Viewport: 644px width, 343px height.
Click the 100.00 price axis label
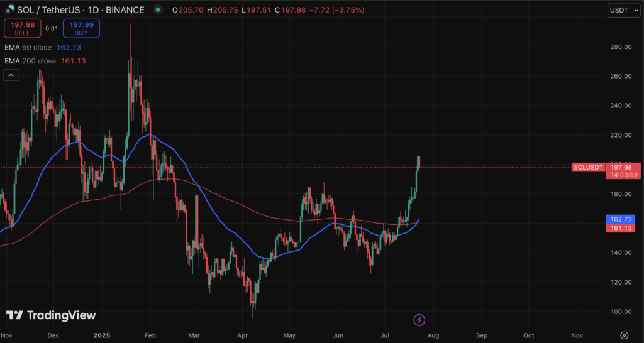click(620, 312)
